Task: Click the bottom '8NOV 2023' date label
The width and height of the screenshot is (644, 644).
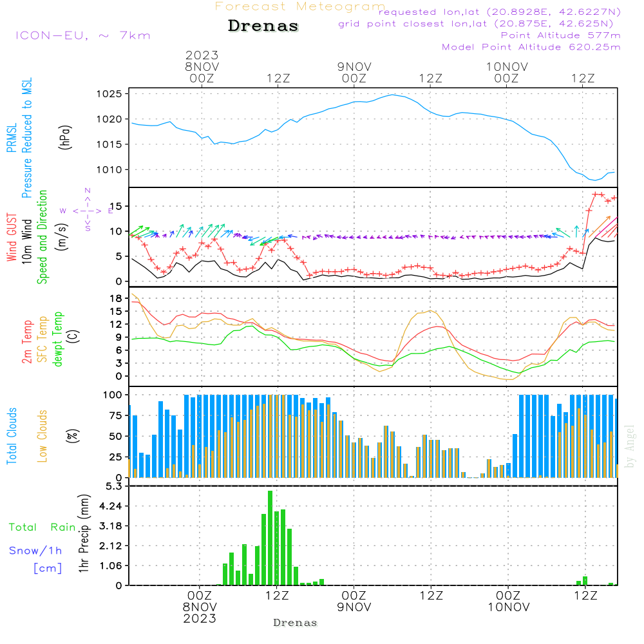Action: coord(200,613)
